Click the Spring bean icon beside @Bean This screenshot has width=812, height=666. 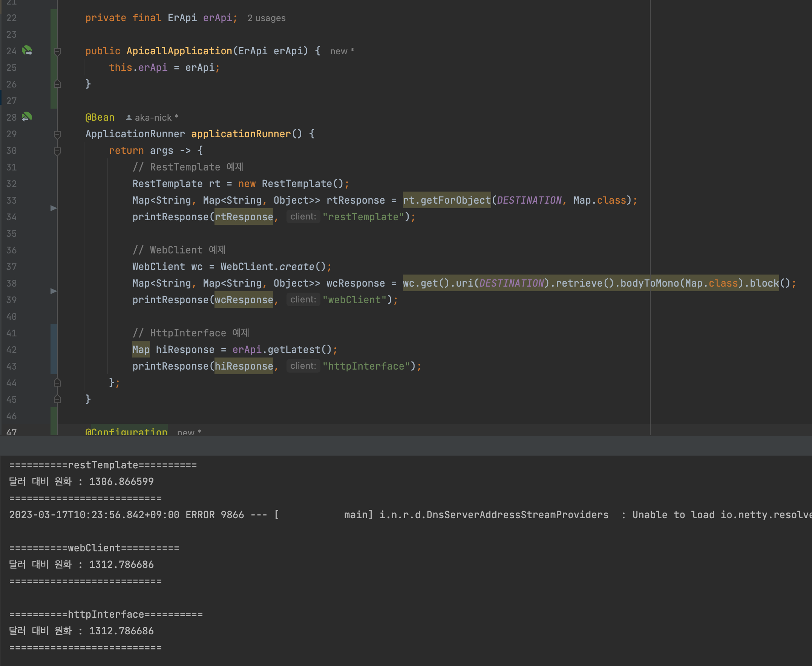[x=27, y=117]
